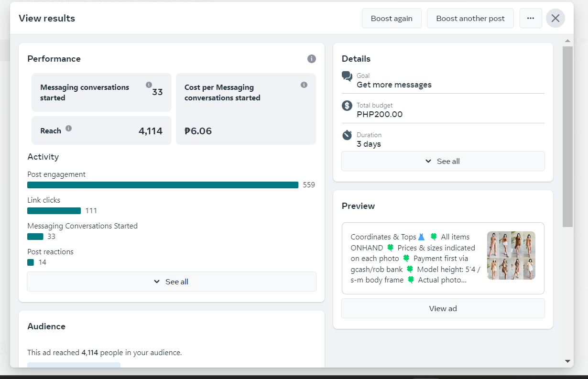Click info icon beside Messaging conversations started
The width and height of the screenshot is (588, 379).
(x=149, y=85)
